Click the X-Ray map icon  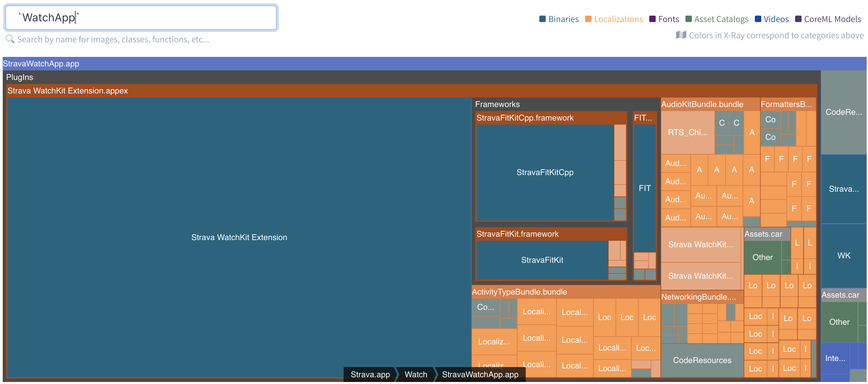(x=680, y=35)
